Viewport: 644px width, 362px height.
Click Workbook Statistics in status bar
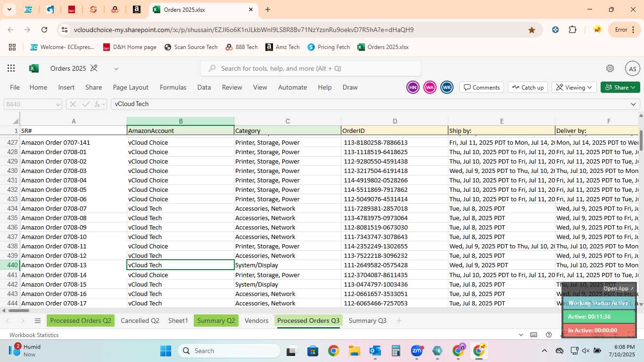point(34,335)
